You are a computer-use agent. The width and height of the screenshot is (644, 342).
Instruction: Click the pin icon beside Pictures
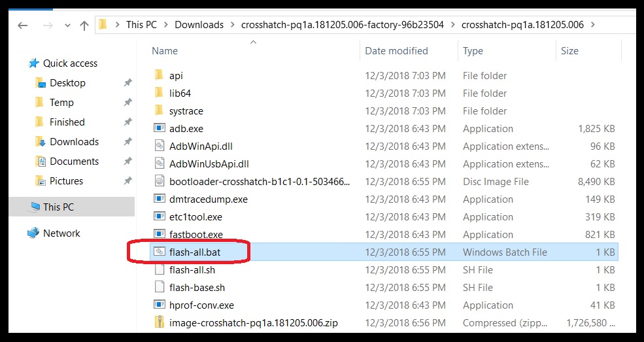coord(127,181)
